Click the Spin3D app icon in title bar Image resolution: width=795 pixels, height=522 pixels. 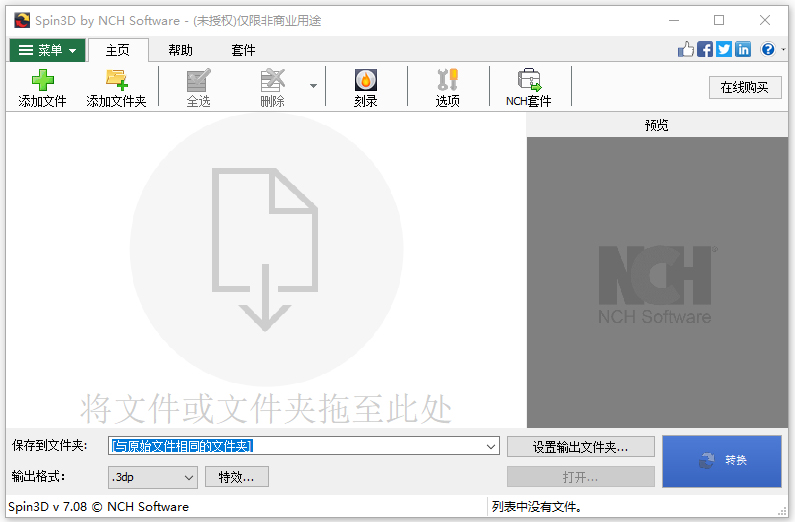tap(22, 20)
